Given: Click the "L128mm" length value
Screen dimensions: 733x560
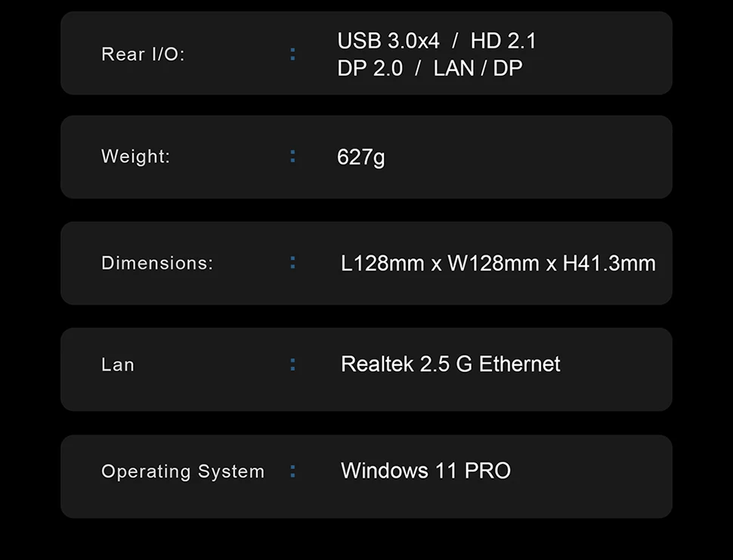Looking at the screenshot, I should (x=382, y=263).
